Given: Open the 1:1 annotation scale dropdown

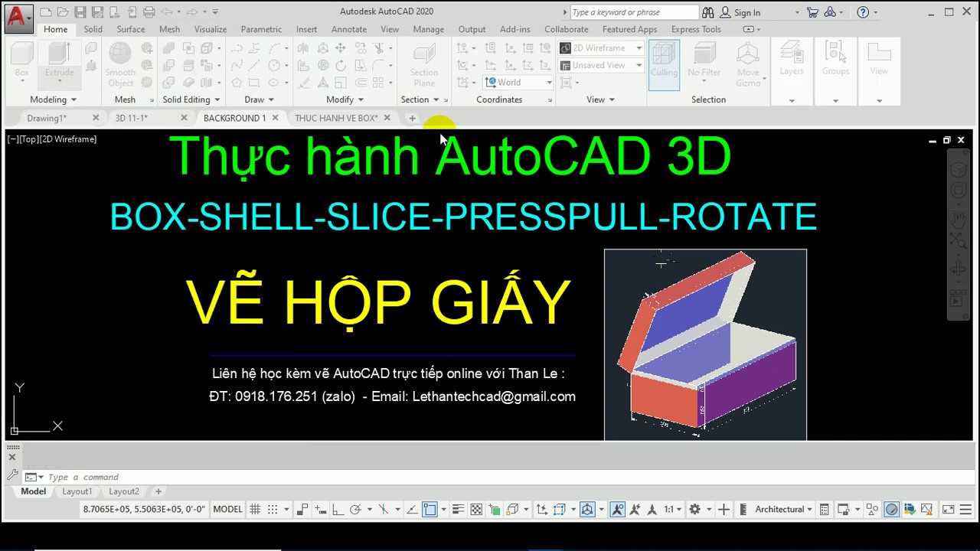Looking at the screenshot, I should (673, 510).
